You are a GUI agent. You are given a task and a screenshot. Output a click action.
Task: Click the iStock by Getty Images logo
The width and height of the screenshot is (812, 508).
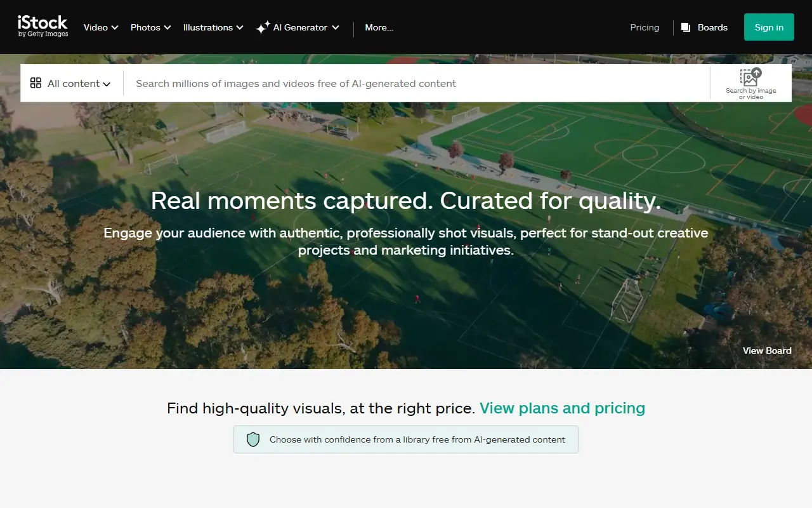click(43, 27)
